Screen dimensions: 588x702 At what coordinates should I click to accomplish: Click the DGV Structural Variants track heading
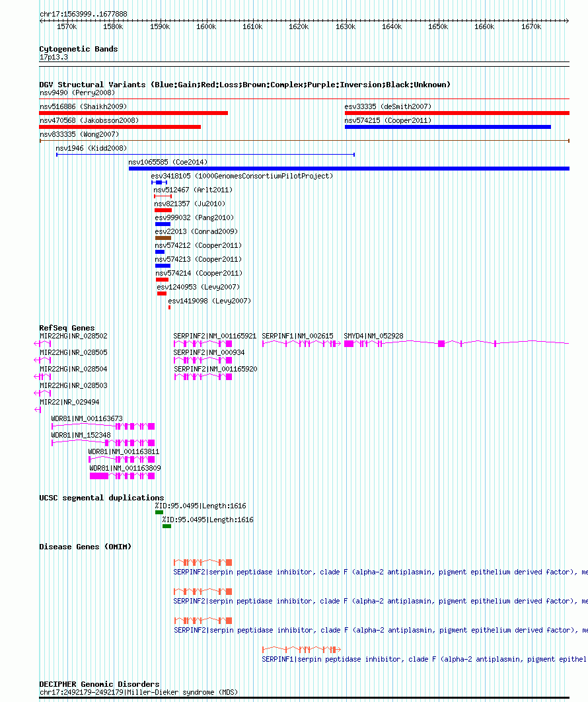coord(244,85)
